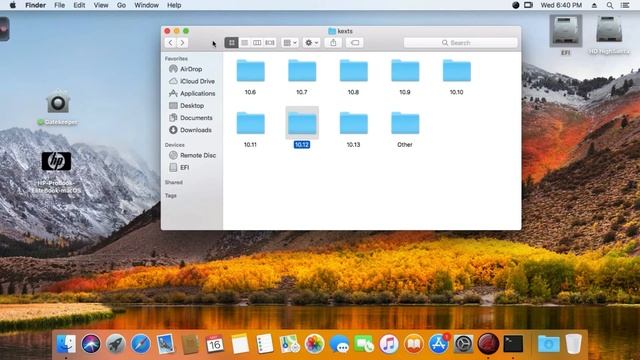Open AirDrop in the sidebar

[x=191, y=69]
